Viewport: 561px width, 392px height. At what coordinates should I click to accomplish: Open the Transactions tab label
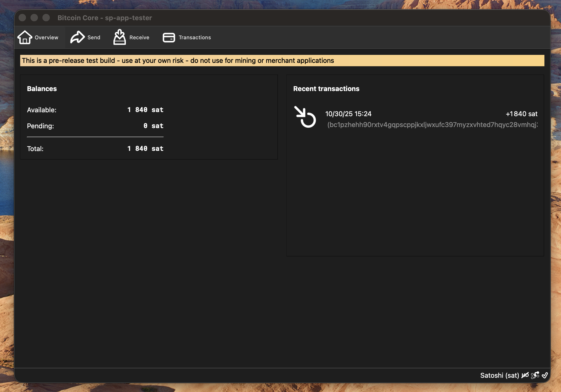[195, 38]
